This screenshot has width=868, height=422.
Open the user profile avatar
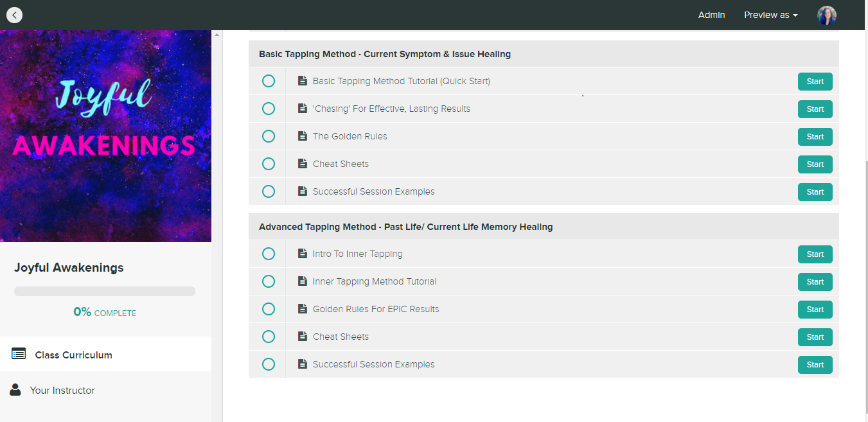(x=826, y=15)
